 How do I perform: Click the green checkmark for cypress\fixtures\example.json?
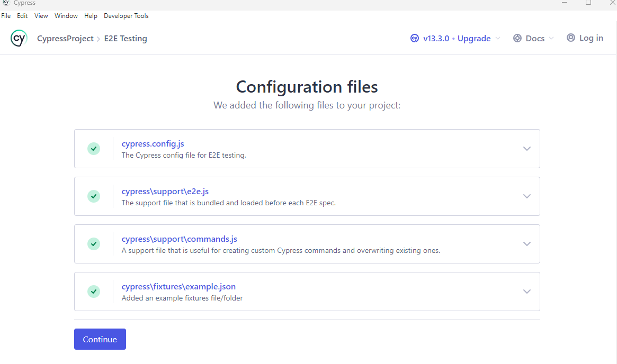tap(94, 292)
